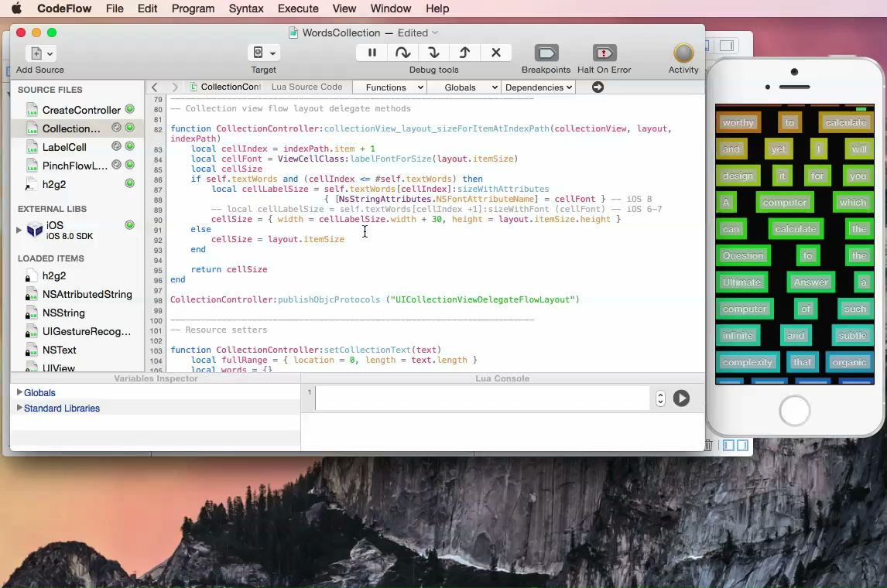This screenshot has width=887, height=588.
Task: Open the Dependencies dropdown
Action: [539, 87]
